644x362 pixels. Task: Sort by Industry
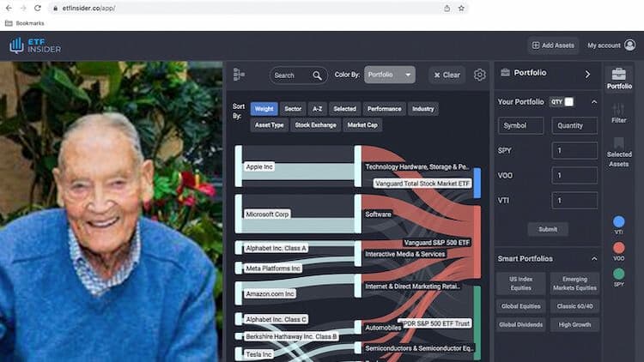pyautogui.click(x=423, y=109)
